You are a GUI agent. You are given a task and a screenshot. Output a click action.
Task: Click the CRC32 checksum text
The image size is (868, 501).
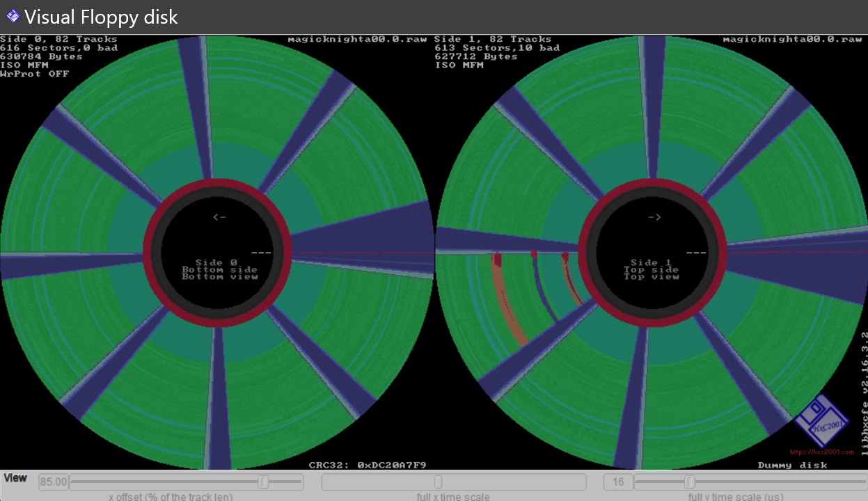tap(367, 465)
